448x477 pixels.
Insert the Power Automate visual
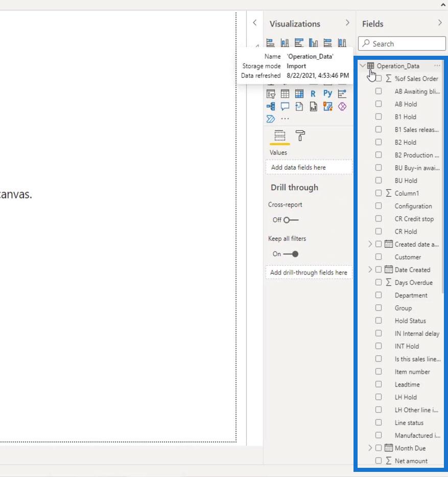tap(271, 119)
